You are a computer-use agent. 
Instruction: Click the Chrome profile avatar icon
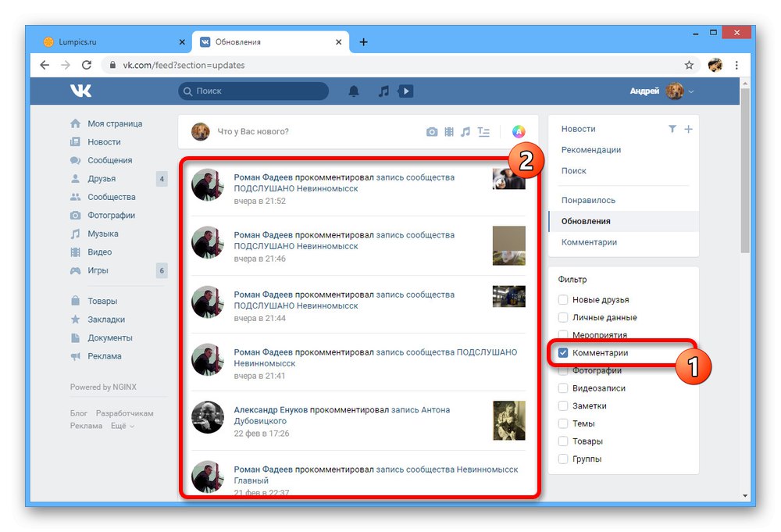tap(715, 65)
